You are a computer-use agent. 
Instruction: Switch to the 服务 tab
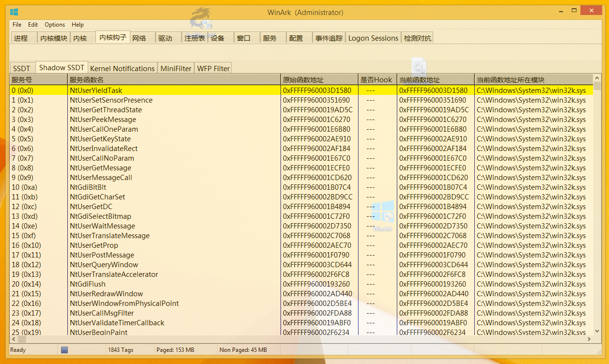click(273, 38)
